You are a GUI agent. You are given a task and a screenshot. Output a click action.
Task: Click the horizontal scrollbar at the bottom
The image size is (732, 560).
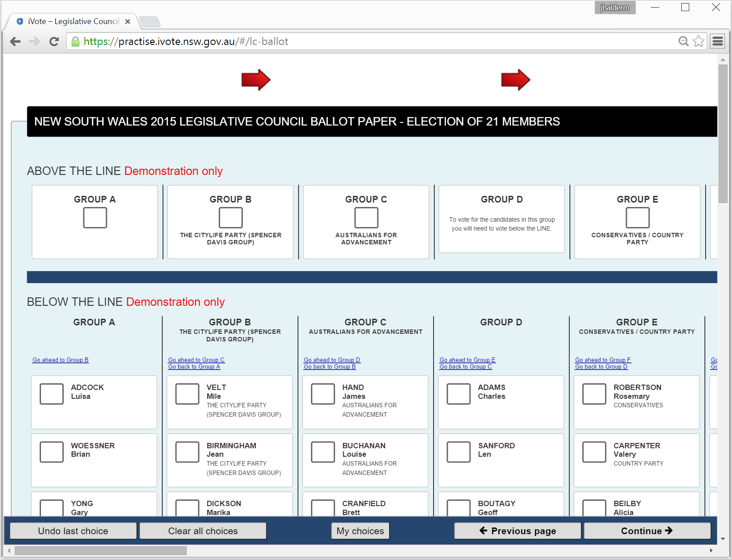pos(101,551)
